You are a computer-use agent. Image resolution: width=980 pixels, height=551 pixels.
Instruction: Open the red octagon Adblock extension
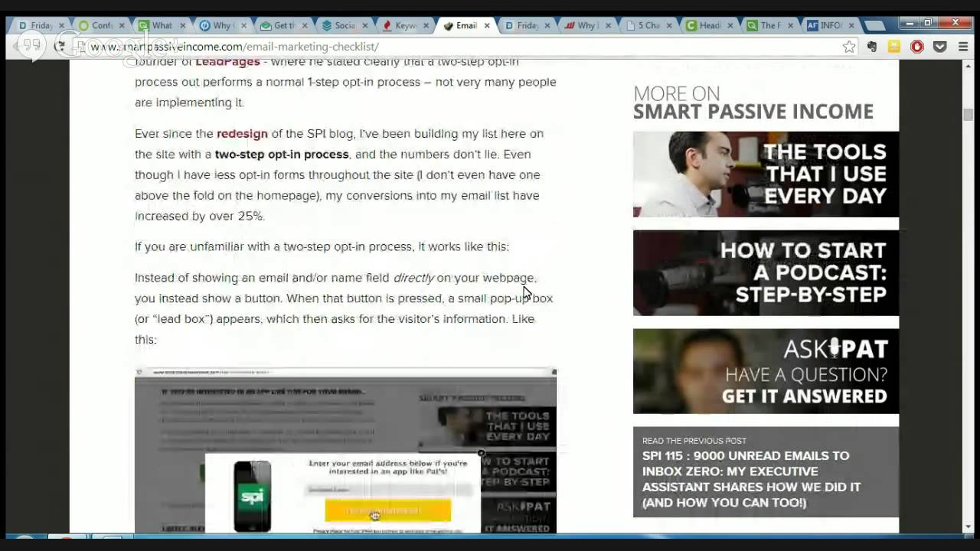point(916,47)
